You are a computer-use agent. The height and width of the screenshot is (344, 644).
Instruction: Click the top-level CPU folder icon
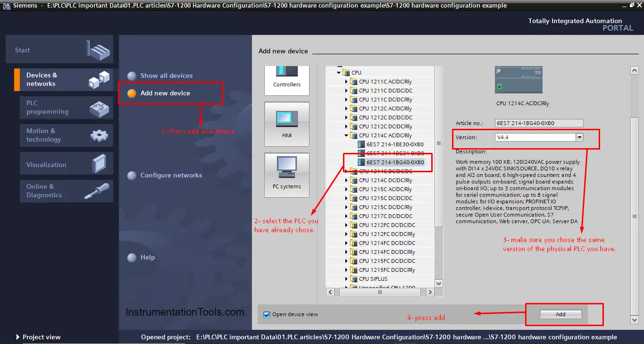click(346, 73)
